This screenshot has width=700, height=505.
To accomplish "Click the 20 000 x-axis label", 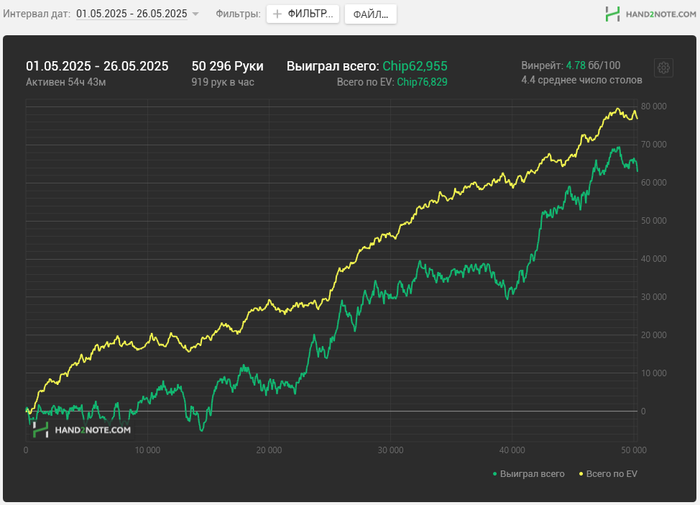I will (x=269, y=450).
